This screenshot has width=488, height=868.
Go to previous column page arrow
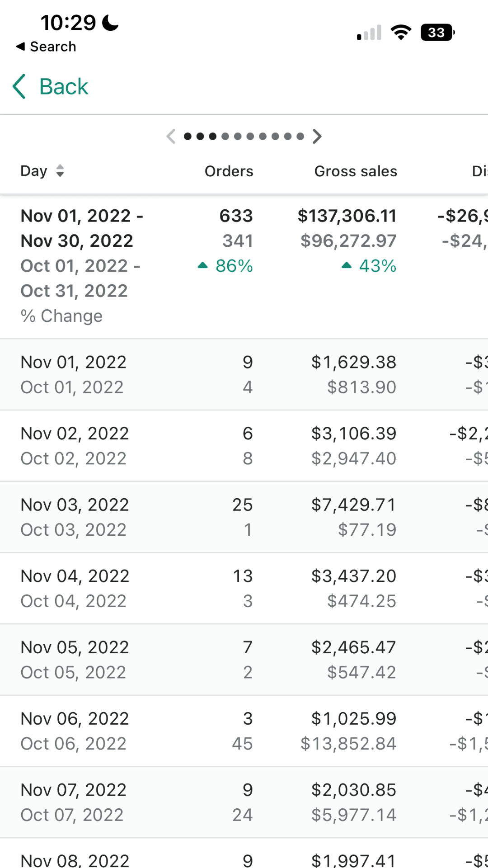click(171, 136)
